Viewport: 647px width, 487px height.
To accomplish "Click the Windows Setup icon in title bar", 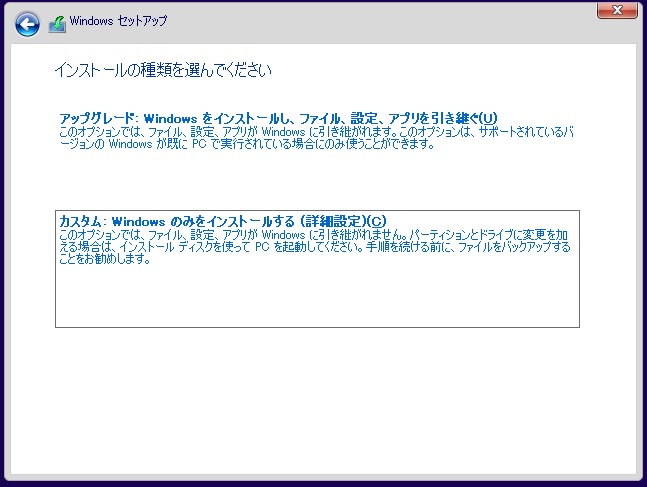I will click(x=57, y=24).
